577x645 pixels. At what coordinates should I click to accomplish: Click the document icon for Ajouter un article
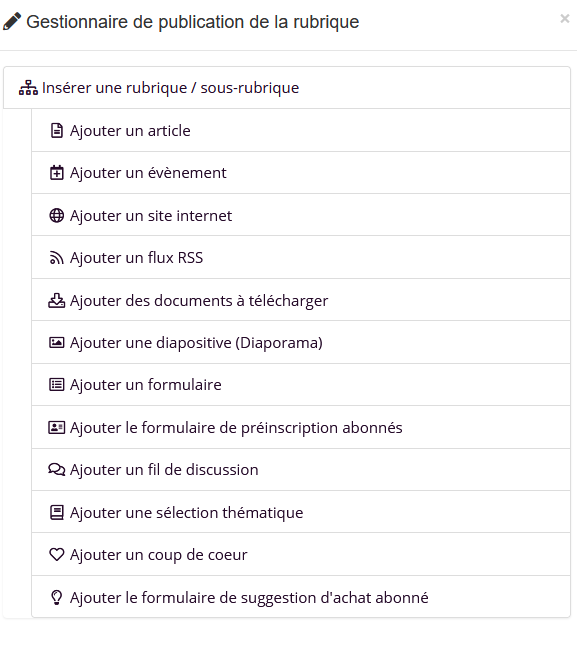coord(56,130)
